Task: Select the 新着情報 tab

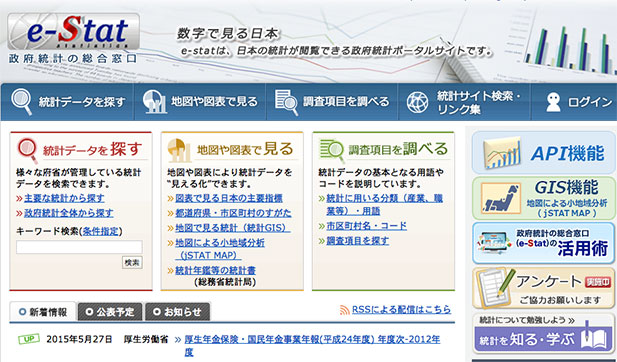Action: coord(43,312)
